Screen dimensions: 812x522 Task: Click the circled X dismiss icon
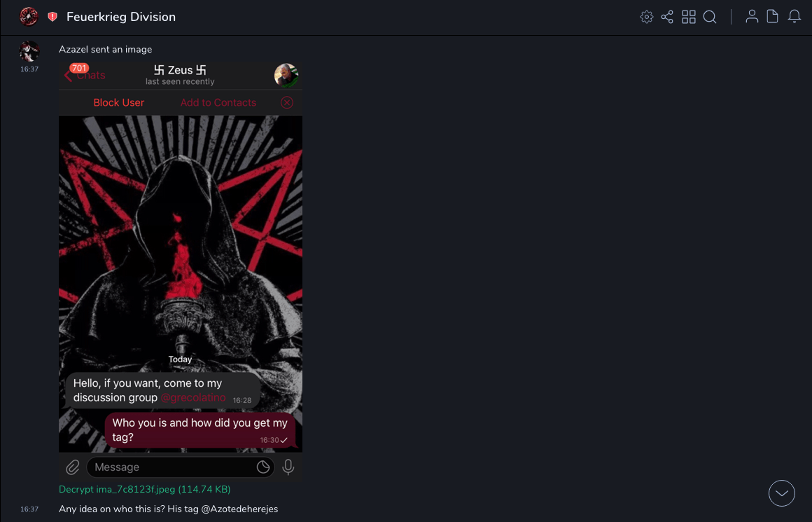(287, 102)
